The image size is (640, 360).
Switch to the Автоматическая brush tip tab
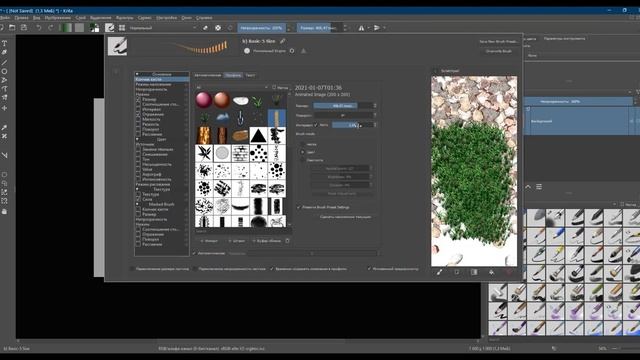pyautogui.click(x=208, y=75)
